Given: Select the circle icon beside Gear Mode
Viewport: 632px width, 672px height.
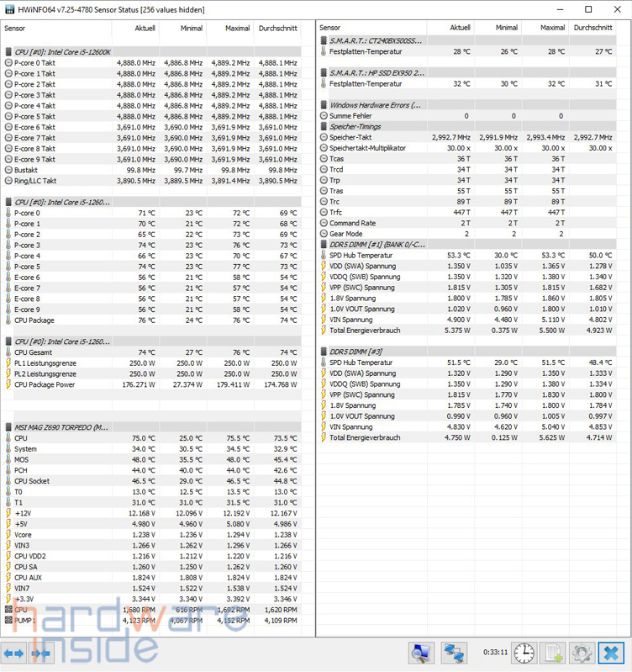Looking at the screenshot, I should [x=324, y=234].
